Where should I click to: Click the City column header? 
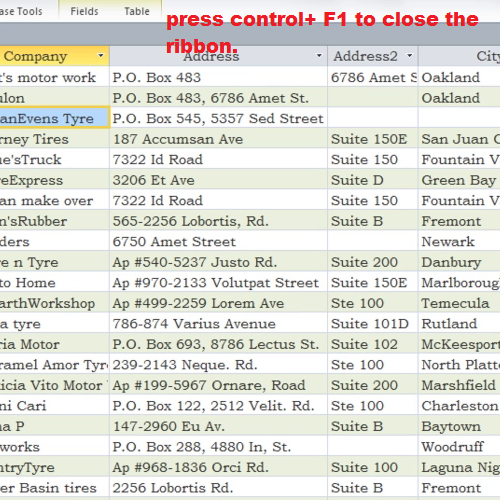pyautogui.click(x=459, y=56)
